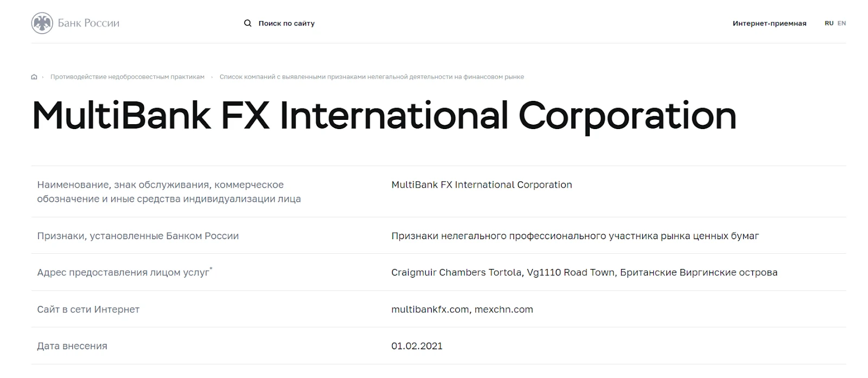
Task: Switch language to RU
Action: click(x=829, y=23)
